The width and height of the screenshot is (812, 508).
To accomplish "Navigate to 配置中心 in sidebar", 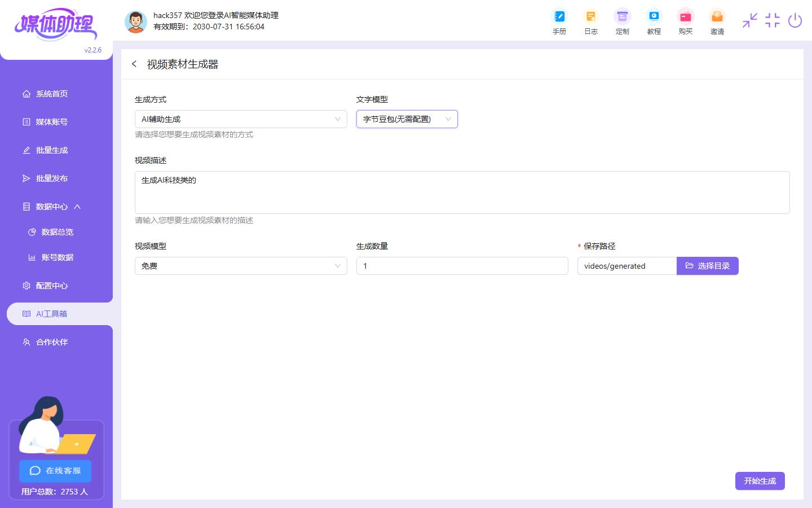I will (x=52, y=286).
